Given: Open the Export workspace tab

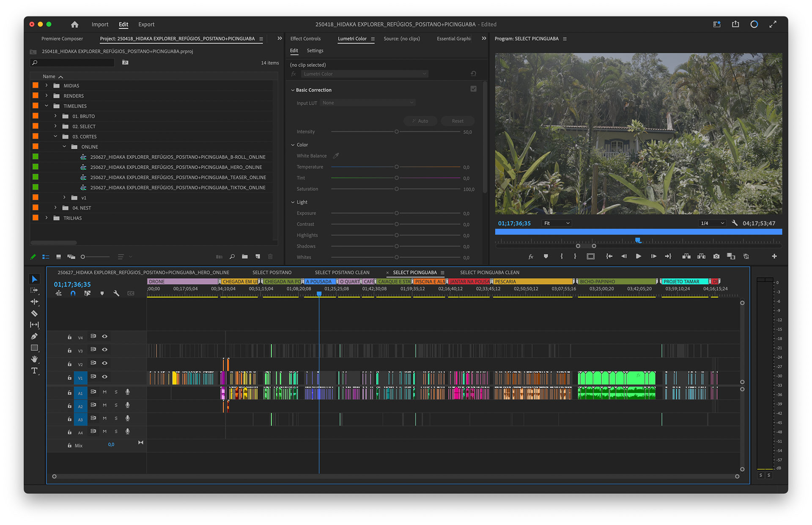Looking at the screenshot, I should point(146,25).
